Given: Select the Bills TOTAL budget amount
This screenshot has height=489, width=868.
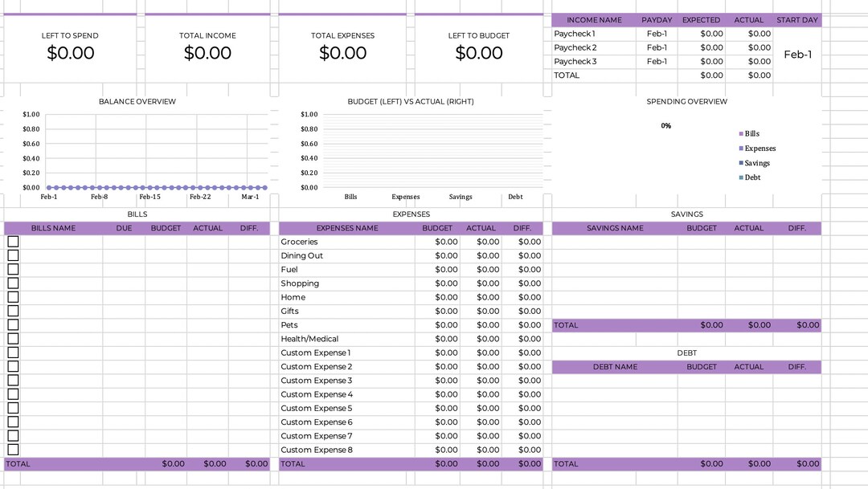Looking at the screenshot, I should (x=166, y=464).
